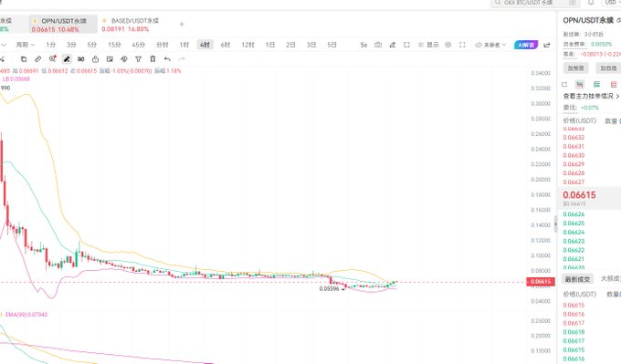Select the 5日 timeframe
The width and height of the screenshot is (621, 364).
pos(332,45)
